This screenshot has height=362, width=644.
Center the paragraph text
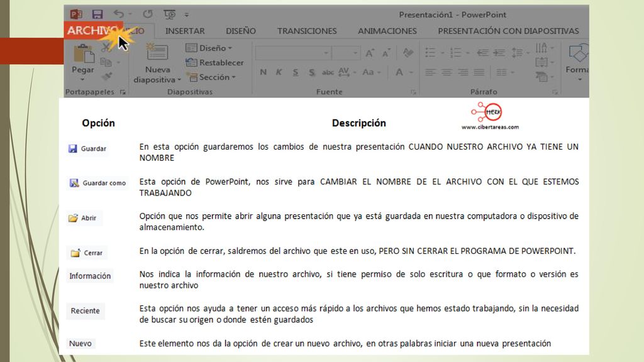click(447, 72)
